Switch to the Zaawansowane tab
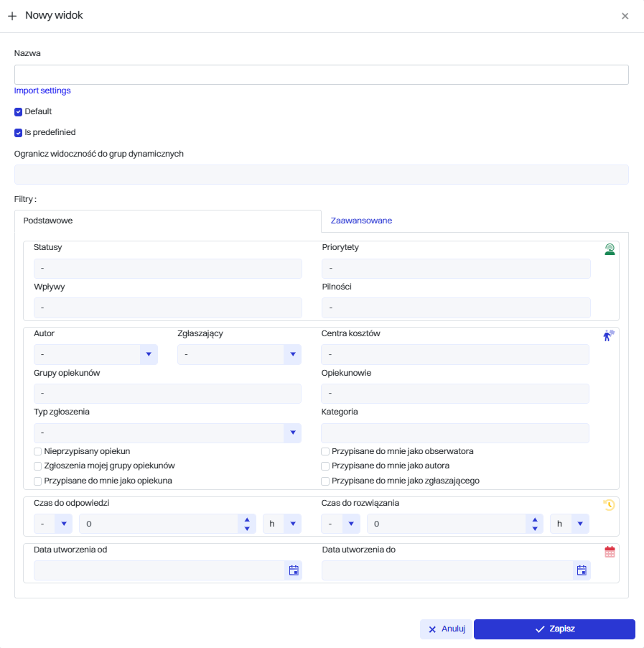Image resolution: width=644 pixels, height=648 pixels. 361,221
